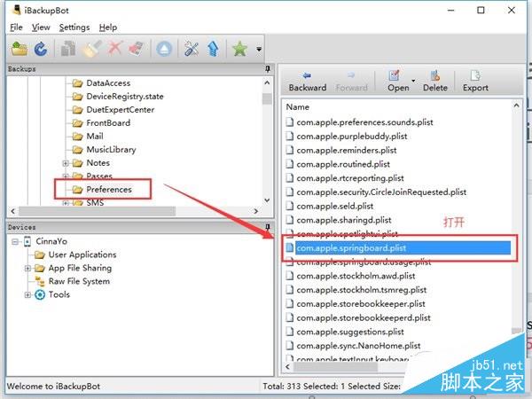Select the DeviceRegistry.state folder
This screenshot has height=399, width=532.
[x=125, y=97]
